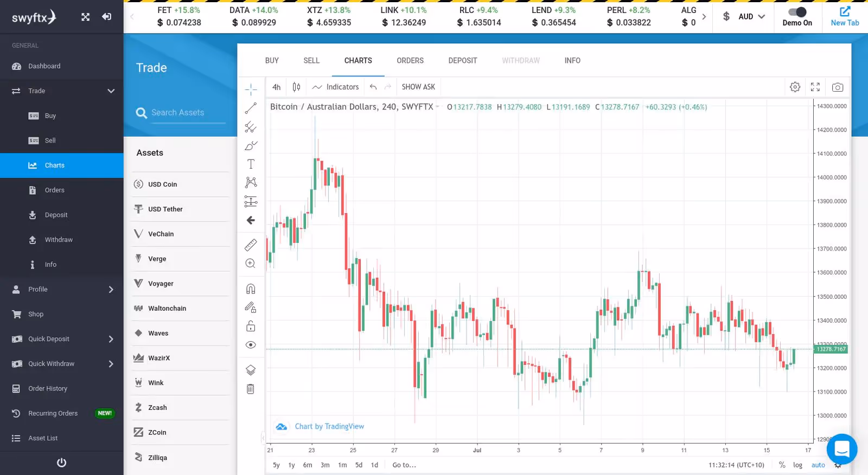Screen dimensions: 868x475
Task: Switch to the ORDERS tab
Action: pos(410,61)
